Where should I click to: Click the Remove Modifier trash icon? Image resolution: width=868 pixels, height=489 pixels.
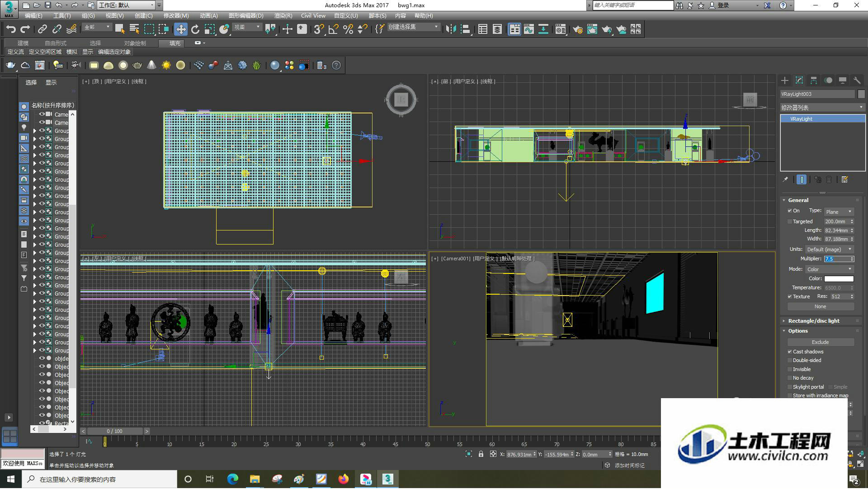(829, 180)
